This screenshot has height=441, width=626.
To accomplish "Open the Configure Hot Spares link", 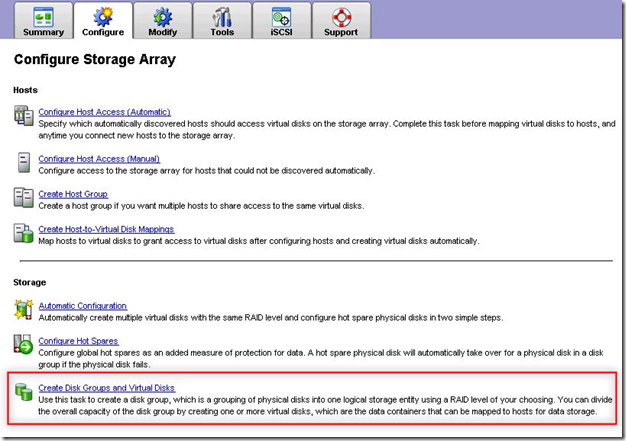I will [78, 341].
